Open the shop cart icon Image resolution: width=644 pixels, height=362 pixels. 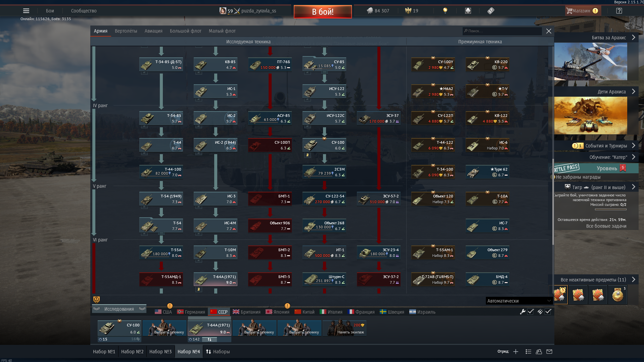pos(569,11)
